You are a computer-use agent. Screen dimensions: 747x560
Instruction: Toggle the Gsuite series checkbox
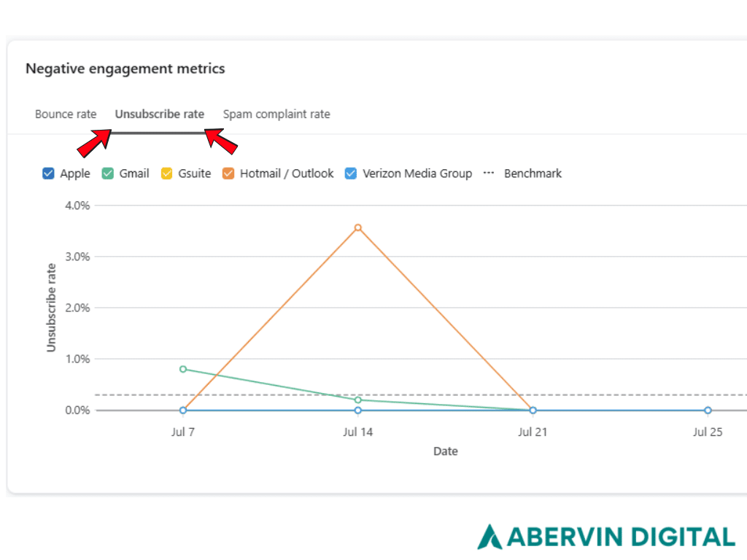coord(167,174)
